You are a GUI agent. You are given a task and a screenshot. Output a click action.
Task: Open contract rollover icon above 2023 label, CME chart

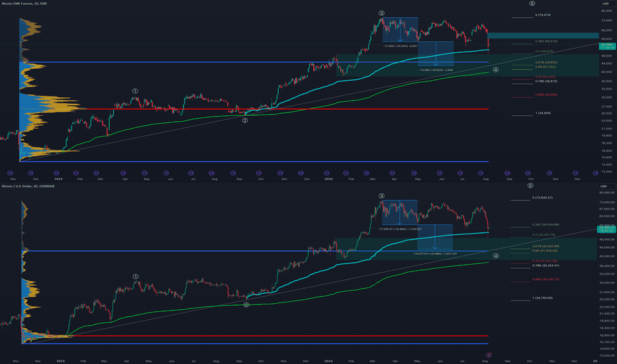coord(56,173)
